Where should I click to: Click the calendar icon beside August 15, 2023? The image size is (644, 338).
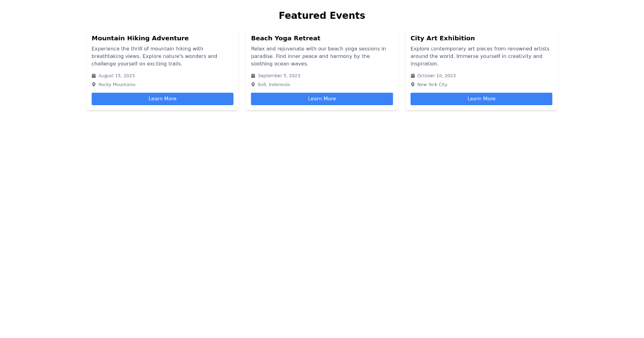click(x=93, y=76)
